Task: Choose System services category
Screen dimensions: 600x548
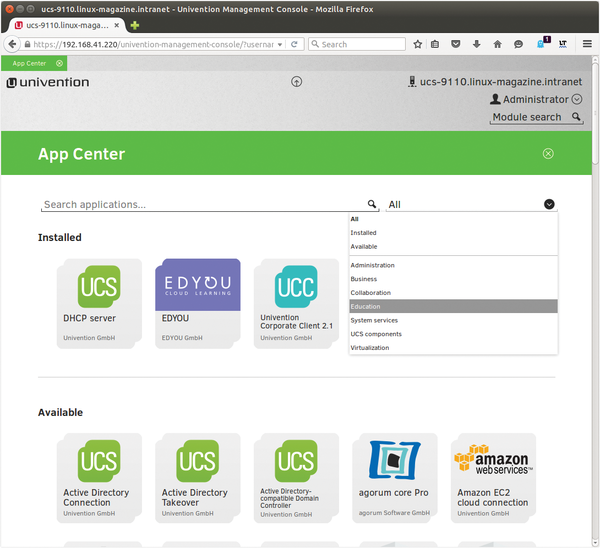Action: (x=453, y=320)
